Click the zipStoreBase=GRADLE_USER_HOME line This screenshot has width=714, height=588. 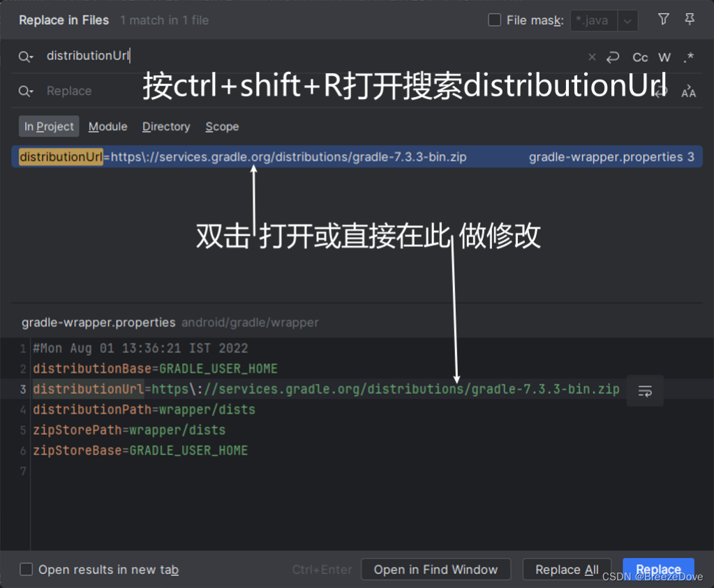tap(140, 451)
